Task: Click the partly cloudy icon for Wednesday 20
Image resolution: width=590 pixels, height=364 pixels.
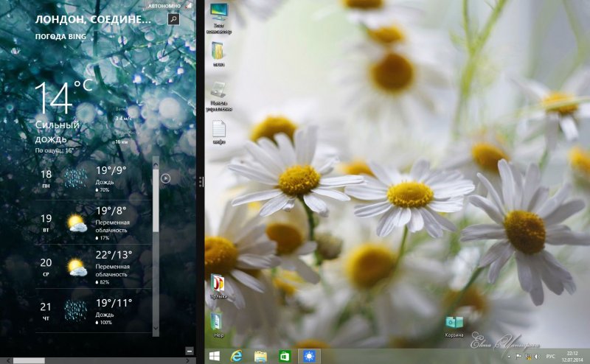Action: pyautogui.click(x=77, y=267)
